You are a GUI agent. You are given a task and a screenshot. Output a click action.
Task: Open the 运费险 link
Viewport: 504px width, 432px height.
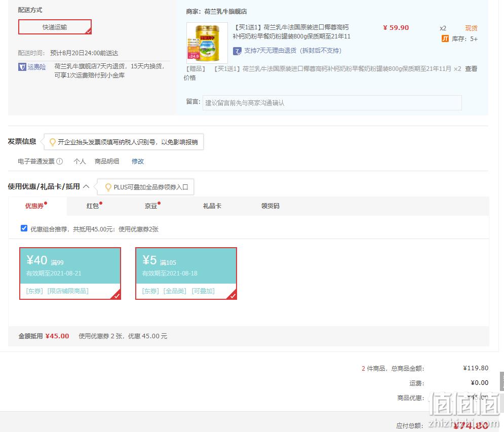36,67
